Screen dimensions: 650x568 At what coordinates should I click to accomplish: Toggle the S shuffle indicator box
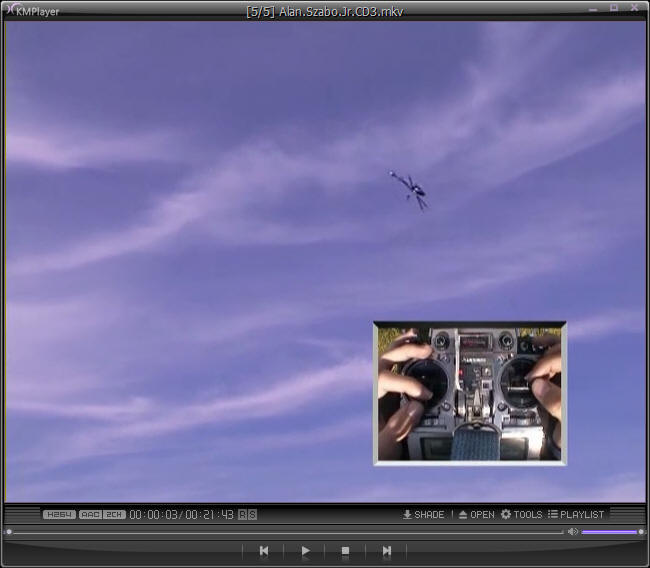click(253, 514)
